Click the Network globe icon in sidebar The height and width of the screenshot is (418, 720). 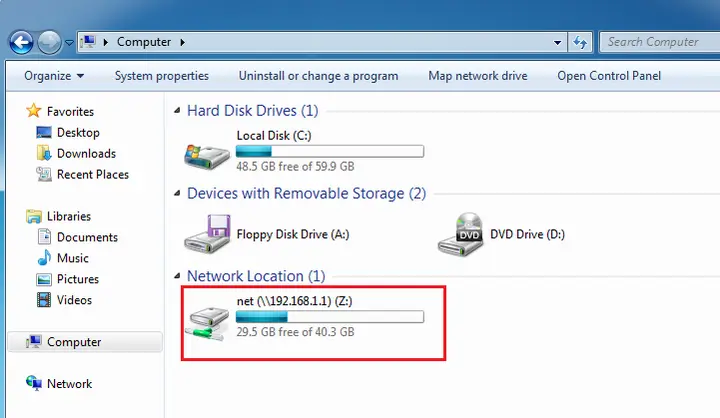34,383
